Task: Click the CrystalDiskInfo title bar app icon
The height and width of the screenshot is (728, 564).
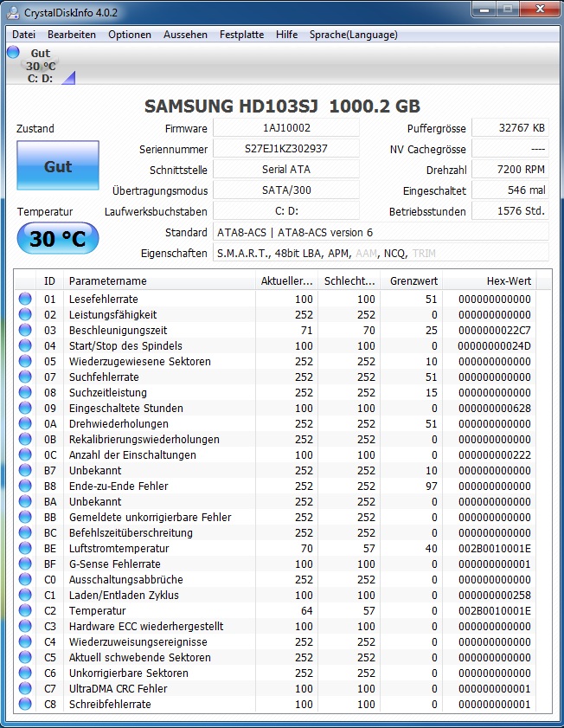Action: coord(13,12)
